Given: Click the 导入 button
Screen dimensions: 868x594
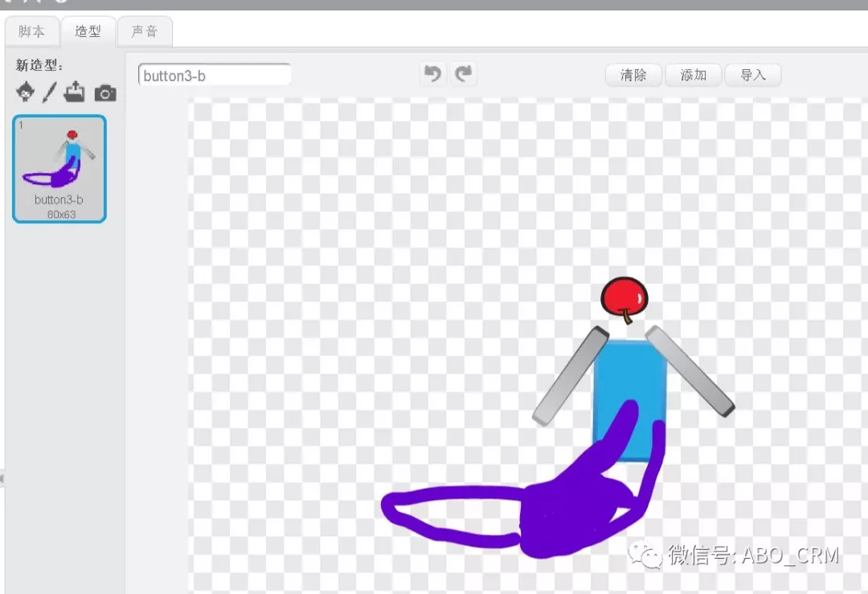Looking at the screenshot, I should 753,75.
